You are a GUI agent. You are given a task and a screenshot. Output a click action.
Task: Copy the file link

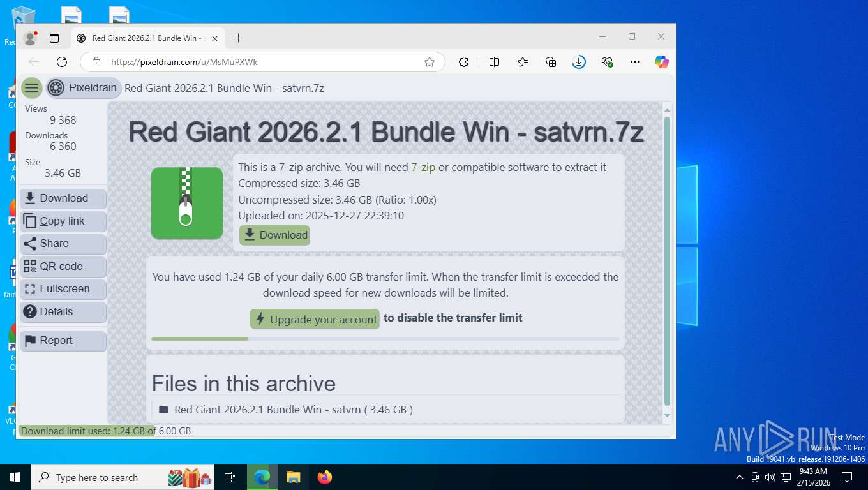pos(63,221)
